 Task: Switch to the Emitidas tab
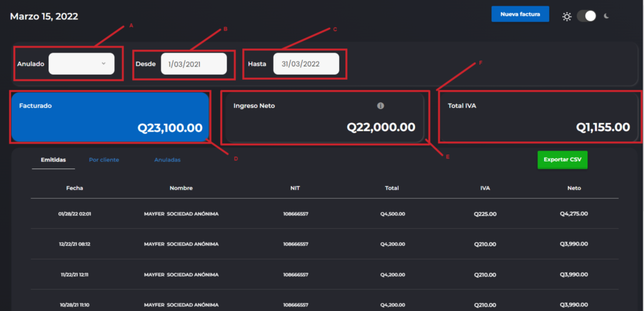(x=53, y=160)
